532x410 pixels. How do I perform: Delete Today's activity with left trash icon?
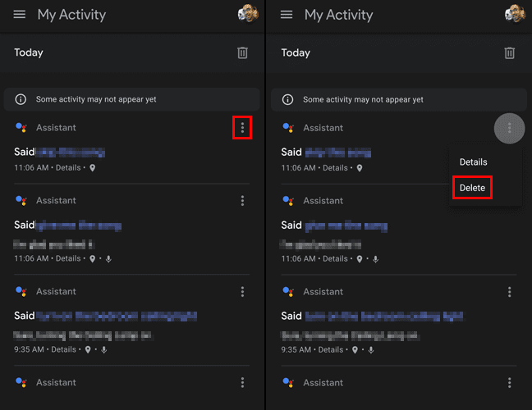pyautogui.click(x=242, y=52)
